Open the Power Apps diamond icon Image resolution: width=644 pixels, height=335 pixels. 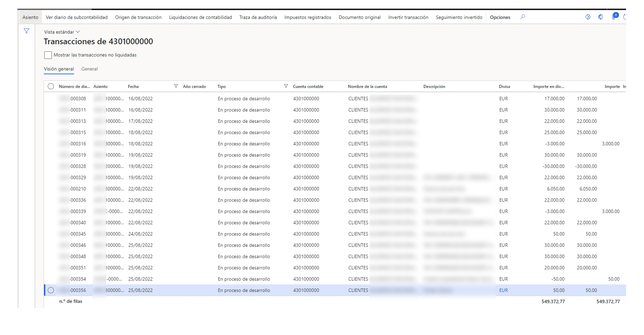pyautogui.click(x=588, y=17)
